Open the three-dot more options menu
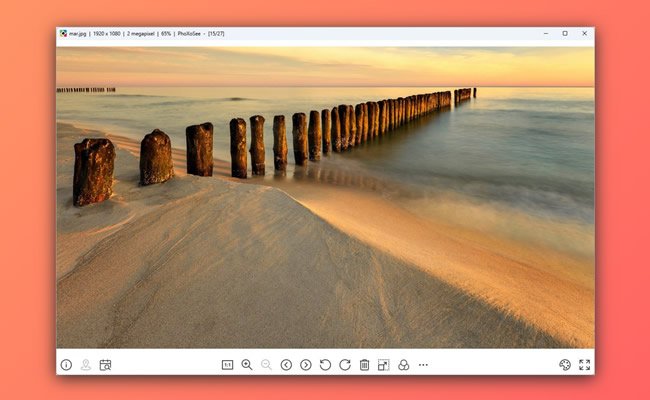 423,365
